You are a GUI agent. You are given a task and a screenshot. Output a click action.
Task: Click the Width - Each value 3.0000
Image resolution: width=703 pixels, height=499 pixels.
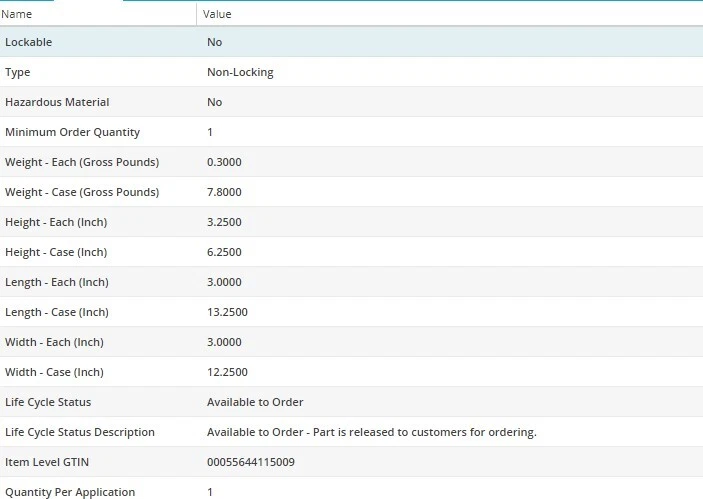tap(224, 343)
